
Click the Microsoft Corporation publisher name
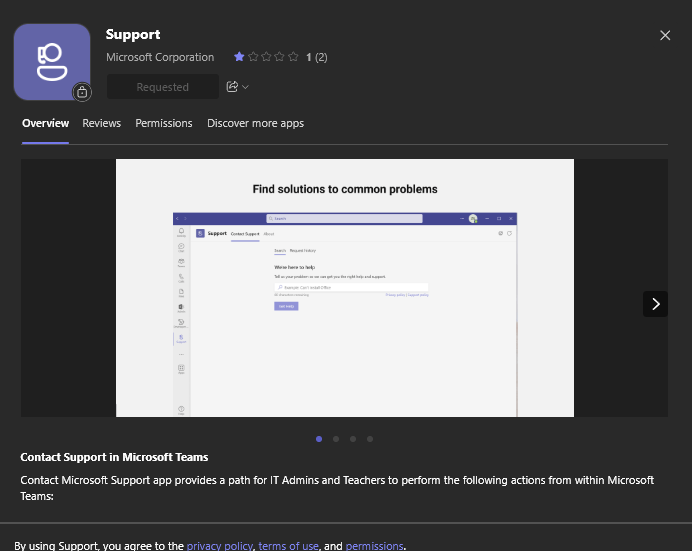tap(160, 57)
